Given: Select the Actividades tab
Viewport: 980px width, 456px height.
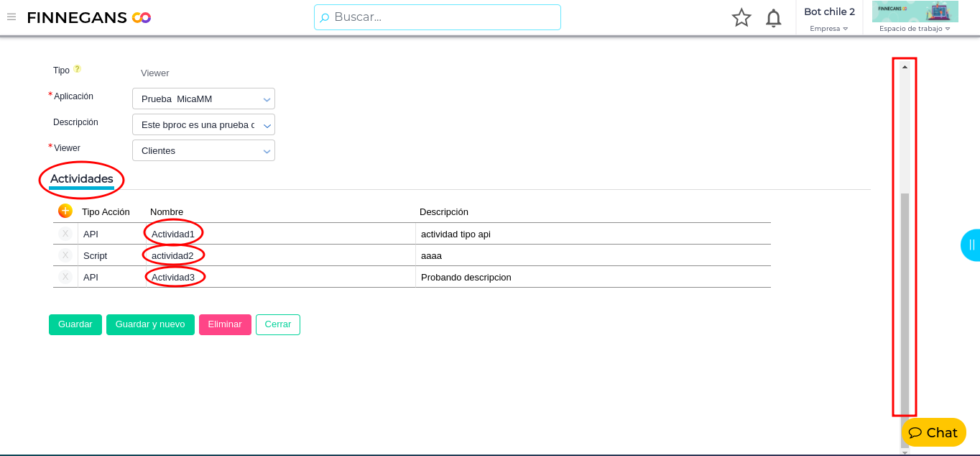Looking at the screenshot, I should (81, 179).
